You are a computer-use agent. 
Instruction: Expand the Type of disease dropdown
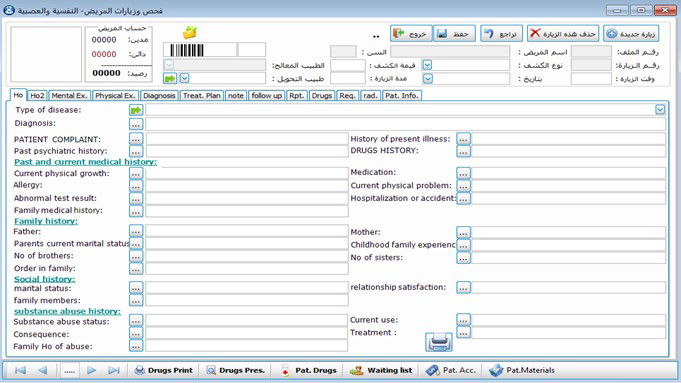point(660,110)
